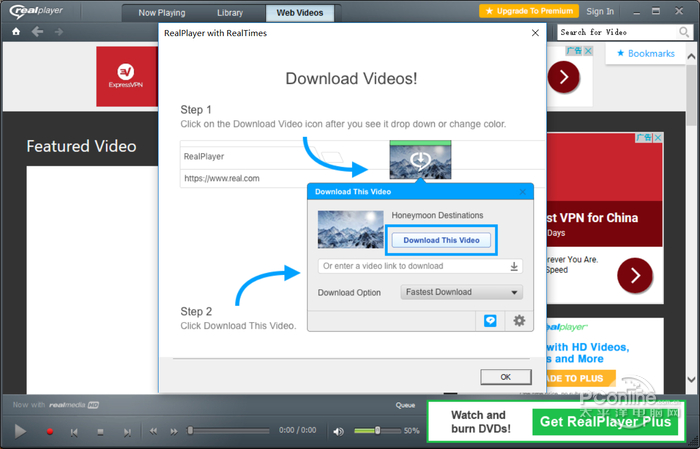Screen dimensions: 700x449
Task: Click the "Honeymoon Destinations" title text
Action: pos(438,216)
